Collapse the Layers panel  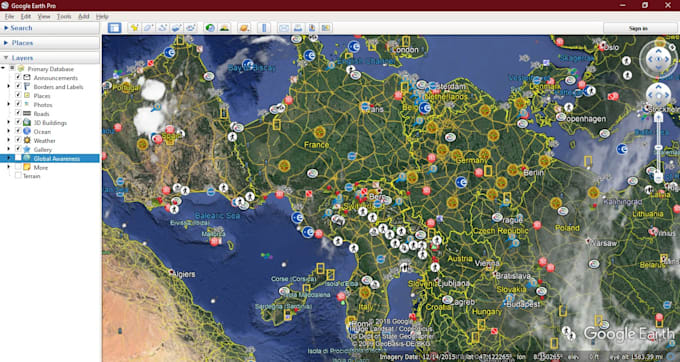(50, 58)
